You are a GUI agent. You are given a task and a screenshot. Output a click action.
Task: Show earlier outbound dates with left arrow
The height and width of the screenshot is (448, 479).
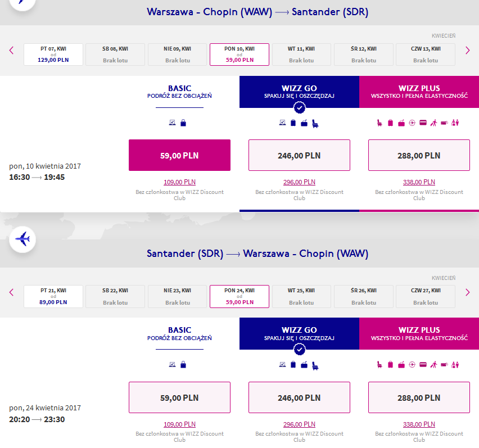click(x=12, y=51)
